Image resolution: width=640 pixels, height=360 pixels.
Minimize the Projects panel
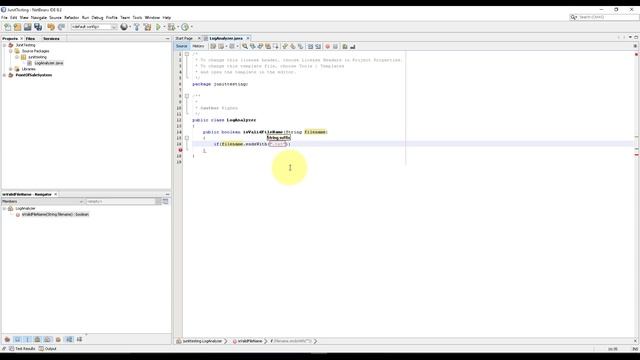pyautogui.click(x=167, y=38)
